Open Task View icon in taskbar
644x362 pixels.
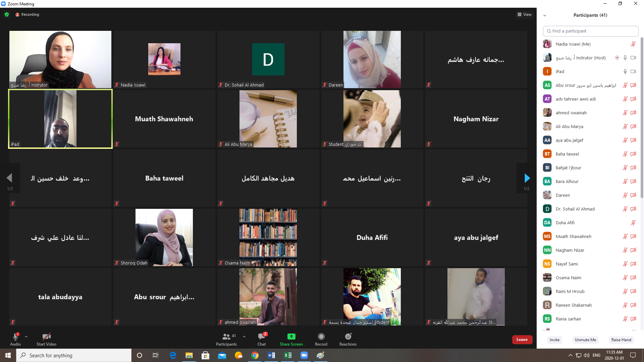point(156,355)
